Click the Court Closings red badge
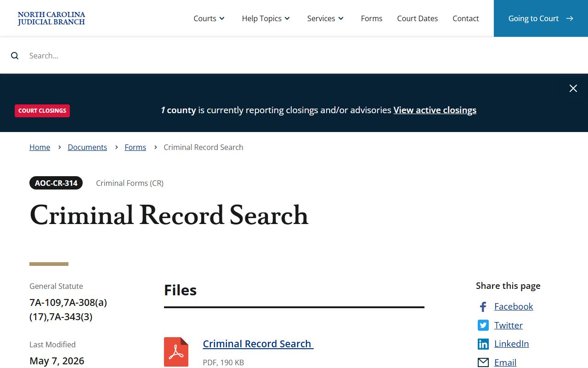 42,110
